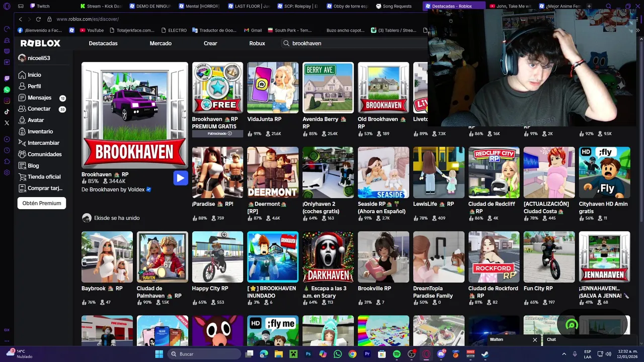Open Discord from the taskbar
The height and width of the screenshot is (362, 644).
(x=441, y=354)
